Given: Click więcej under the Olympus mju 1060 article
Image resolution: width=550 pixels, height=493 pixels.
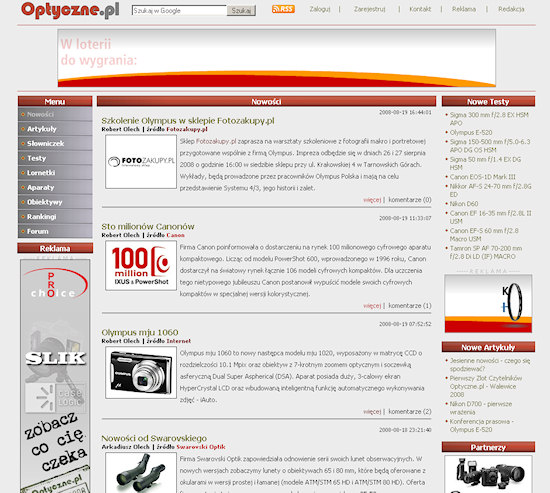Looking at the screenshot, I should click(372, 412).
